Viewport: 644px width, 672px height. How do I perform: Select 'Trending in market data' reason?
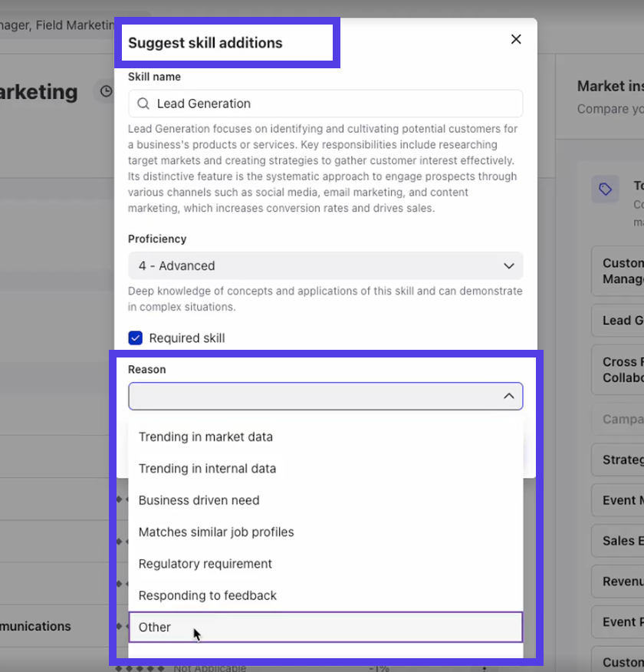(x=205, y=437)
